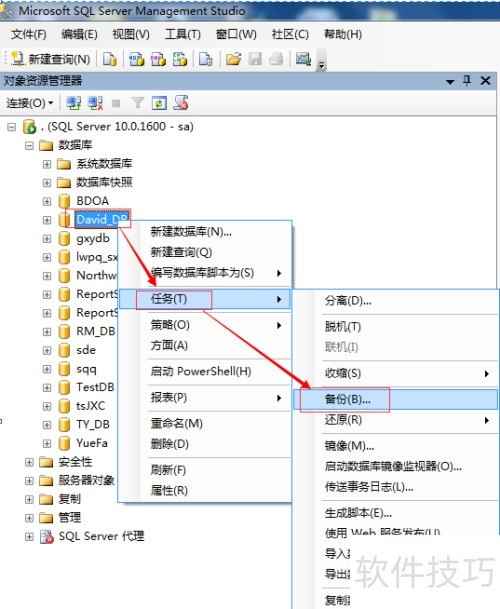Viewport: 500px width, 609px height.
Task: Click the Database Engine Query icon
Action: [x=110, y=59]
